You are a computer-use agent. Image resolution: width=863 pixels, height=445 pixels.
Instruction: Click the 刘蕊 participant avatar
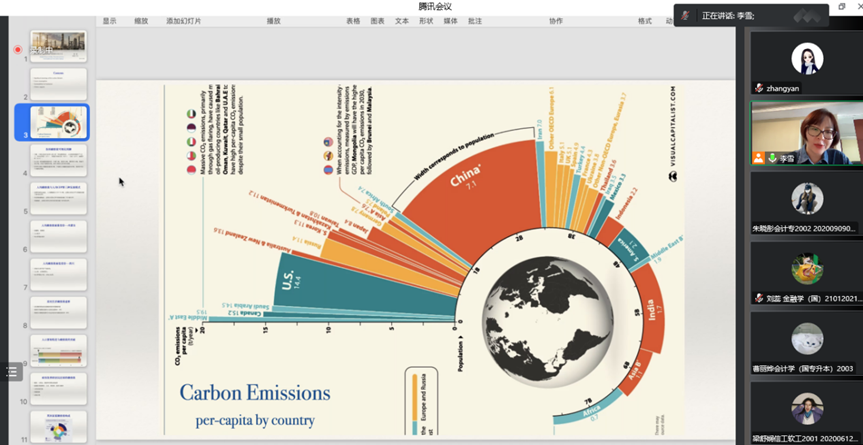coord(807,269)
